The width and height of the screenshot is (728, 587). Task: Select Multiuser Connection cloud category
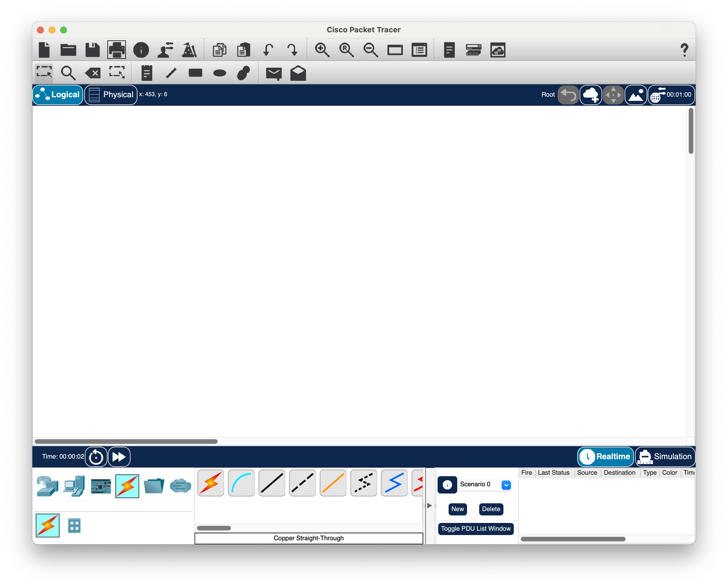[180, 486]
